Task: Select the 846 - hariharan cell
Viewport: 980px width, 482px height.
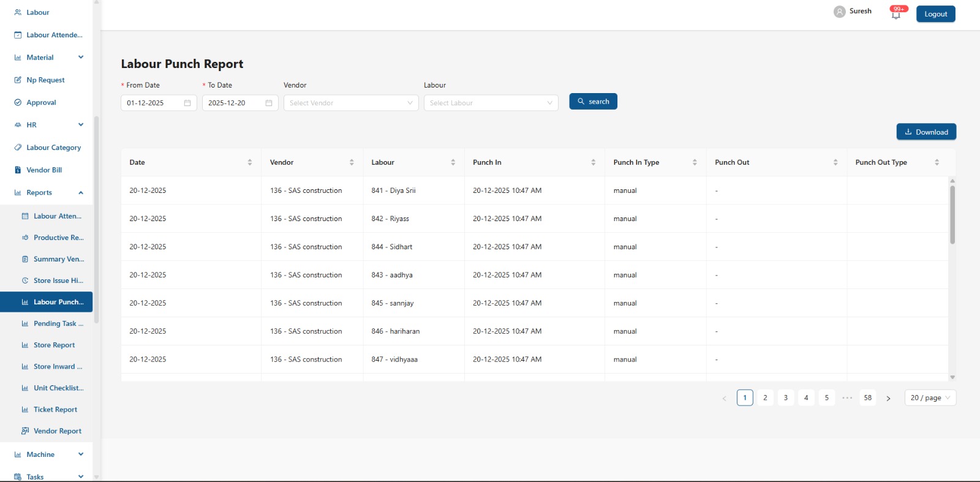Action: (413, 331)
